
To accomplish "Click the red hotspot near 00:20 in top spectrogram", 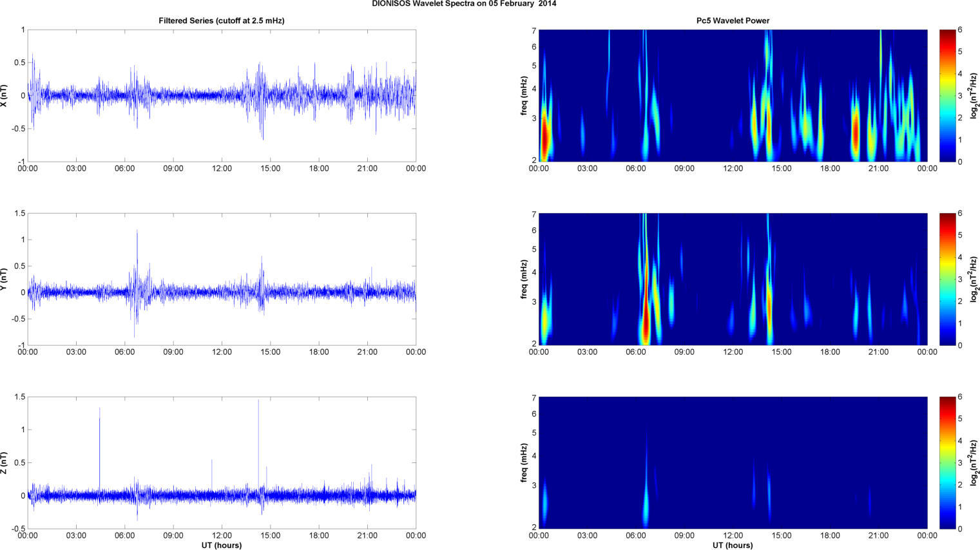I will click(x=544, y=137).
